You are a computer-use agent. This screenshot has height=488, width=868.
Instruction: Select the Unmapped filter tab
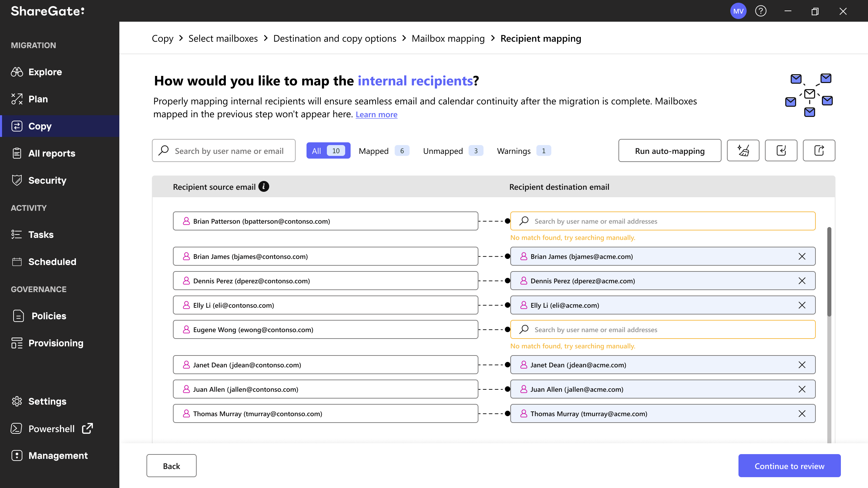[453, 151]
